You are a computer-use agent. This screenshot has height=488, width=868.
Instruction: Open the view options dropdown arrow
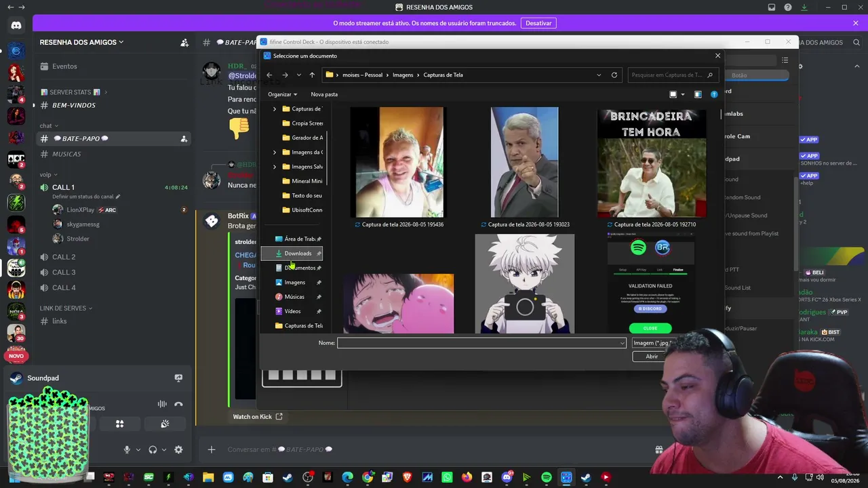(683, 95)
